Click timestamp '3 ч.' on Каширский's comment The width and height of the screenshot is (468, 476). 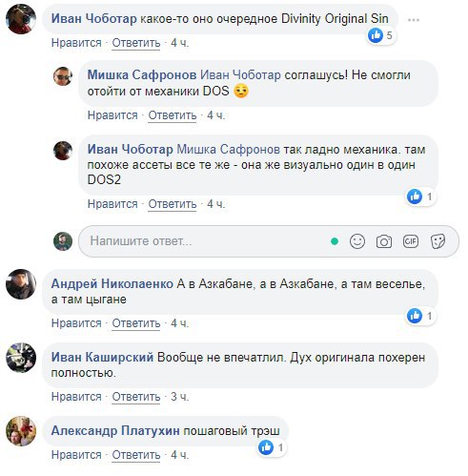pyautogui.click(x=180, y=397)
